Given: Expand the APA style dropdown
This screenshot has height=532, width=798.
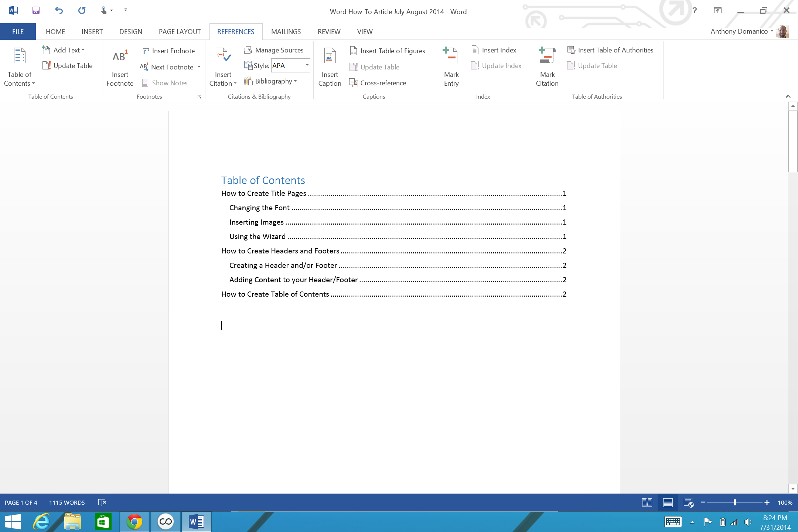Looking at the screenshot, I should 307,65.
